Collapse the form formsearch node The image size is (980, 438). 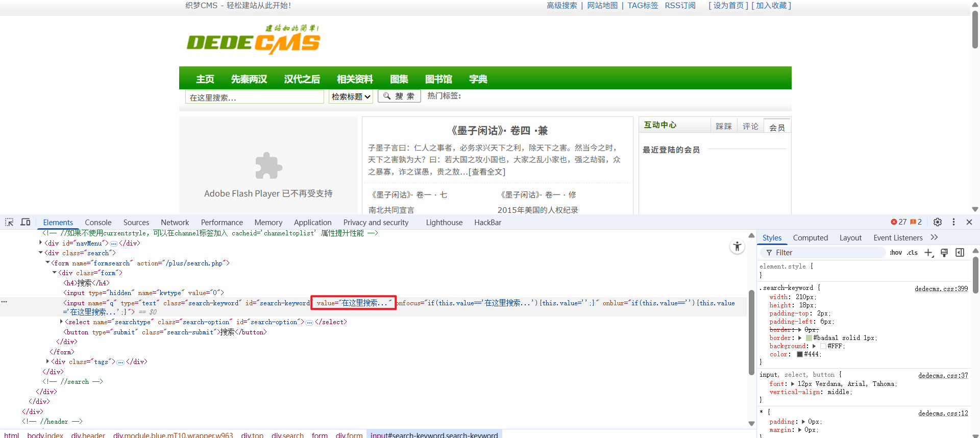tap(47, 263)
